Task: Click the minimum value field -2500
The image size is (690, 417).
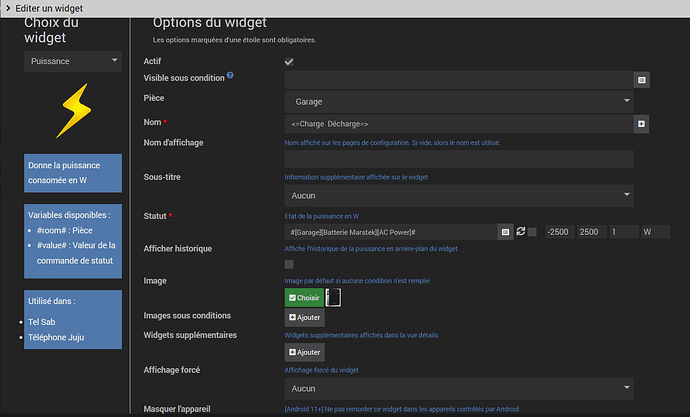Action: tap(560, 232)
